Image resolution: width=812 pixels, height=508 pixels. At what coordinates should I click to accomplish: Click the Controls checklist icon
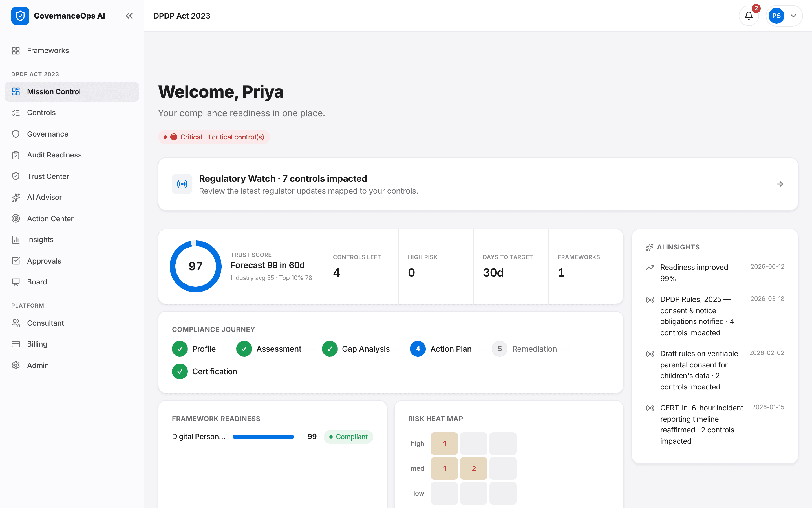(16, 113)
